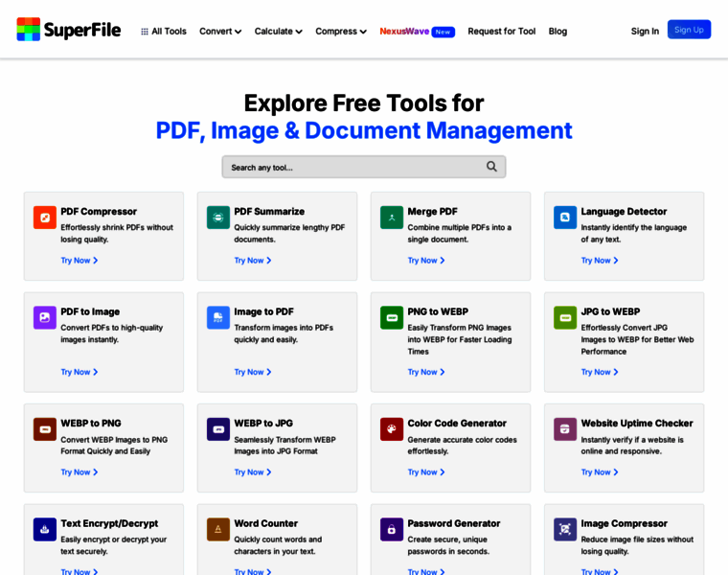
Task: Try Now under Website Uptime Checker
Action: pyautogui.click(x=600, y=472)
